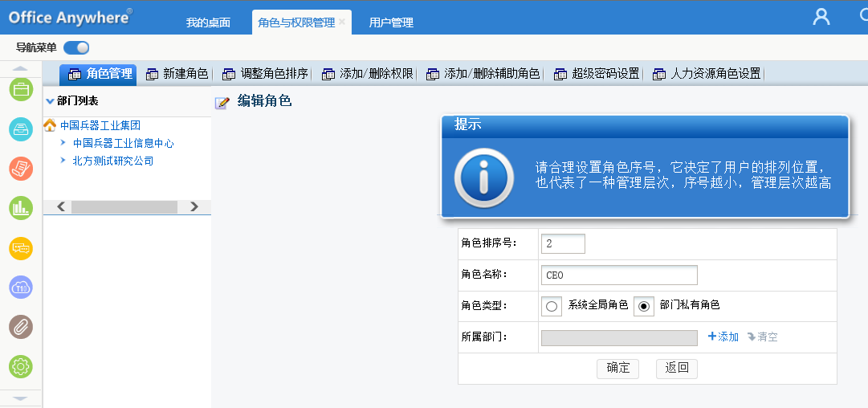Click the yellow chat message sidebar icon
The image size is (868, 408).
pos(21,248)
